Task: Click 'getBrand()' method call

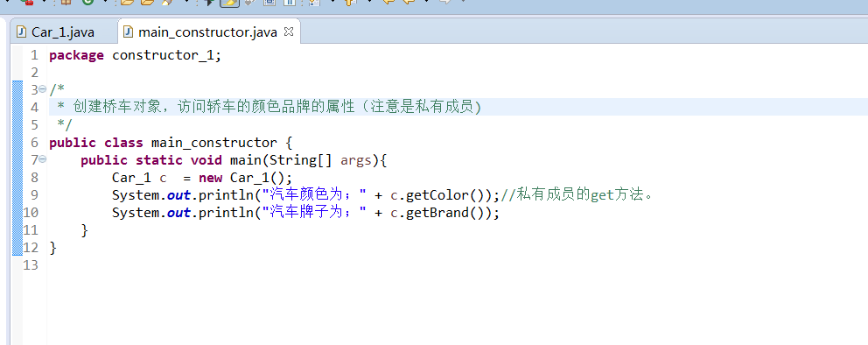Action: [x=445, y=213]
